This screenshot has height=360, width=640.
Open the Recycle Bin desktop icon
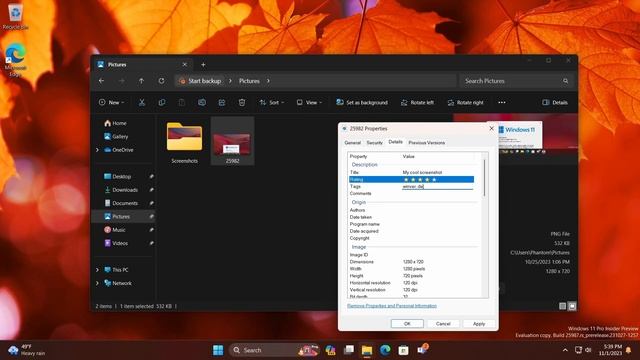click(15, 16)
